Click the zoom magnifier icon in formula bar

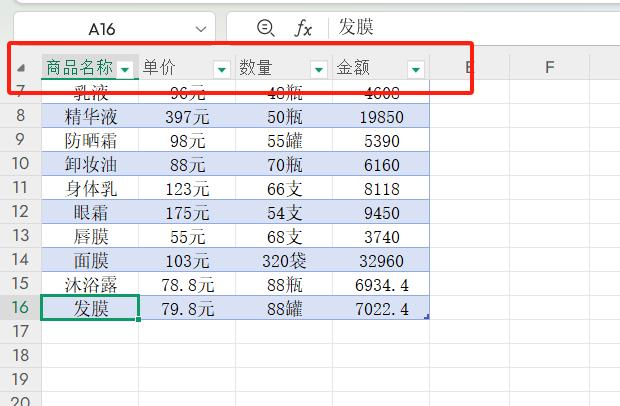point(265,28)
